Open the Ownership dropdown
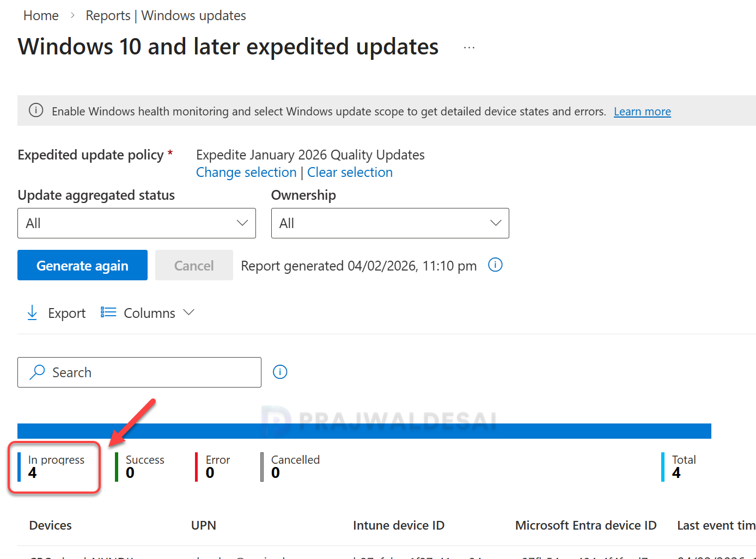 (x=390, y=223)
